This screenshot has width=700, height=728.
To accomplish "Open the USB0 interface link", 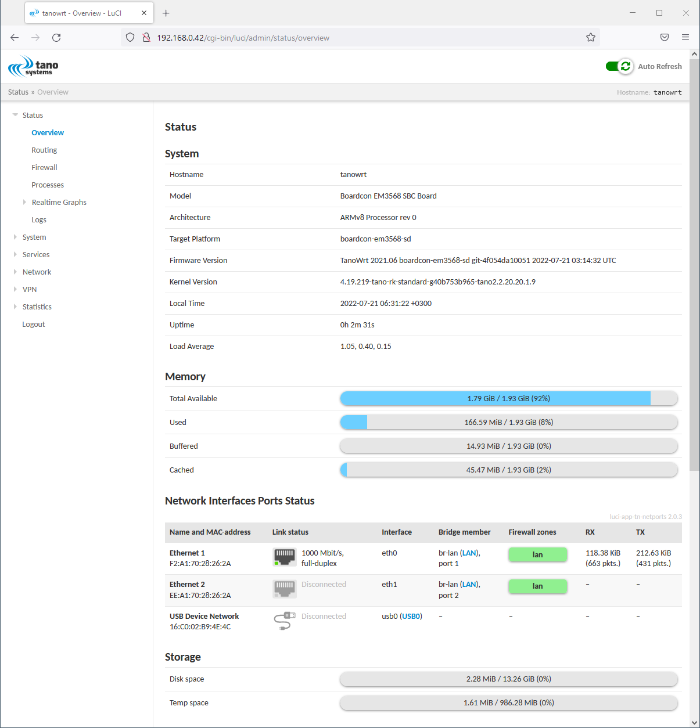I will [x=411, y=617].
